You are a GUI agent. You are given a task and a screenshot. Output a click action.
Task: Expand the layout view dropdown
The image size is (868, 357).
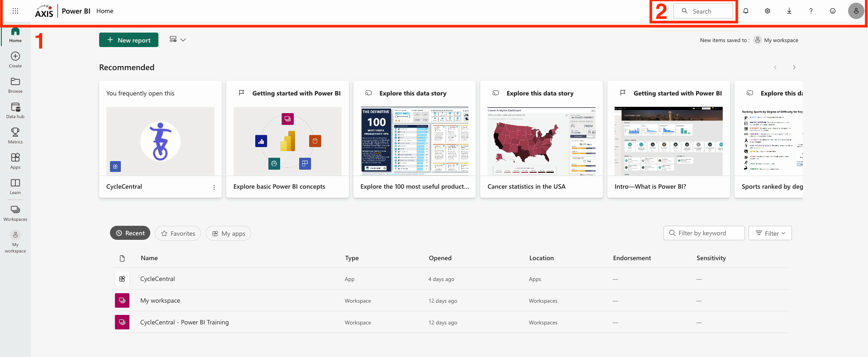pos(177,40)
